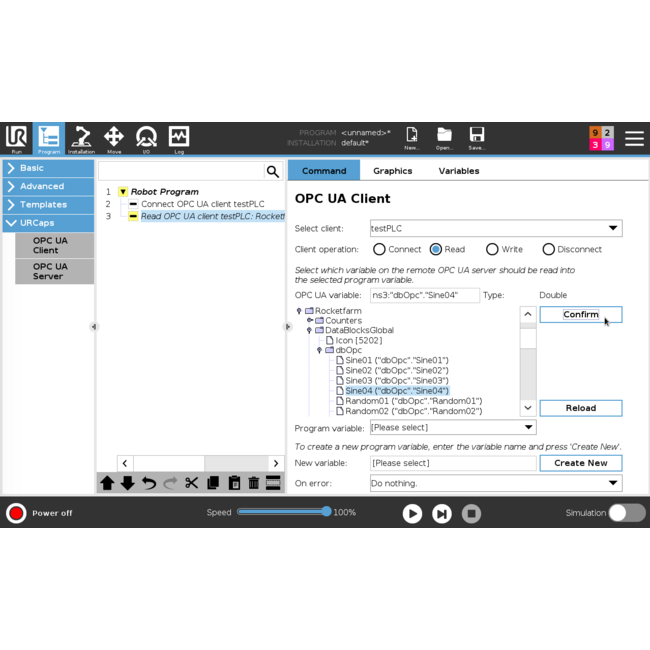
Task: Click the Move icon in header
Action: pyautogui.click(x=114, y=138)
